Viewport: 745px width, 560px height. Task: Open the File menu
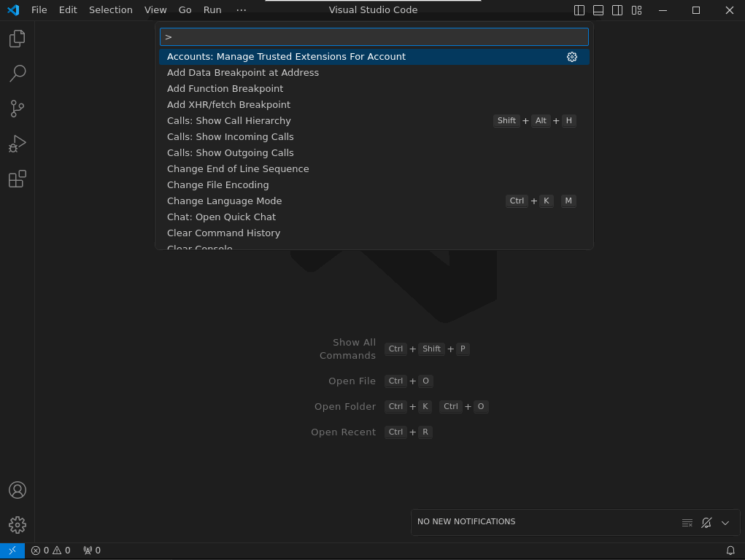[39, 10]
